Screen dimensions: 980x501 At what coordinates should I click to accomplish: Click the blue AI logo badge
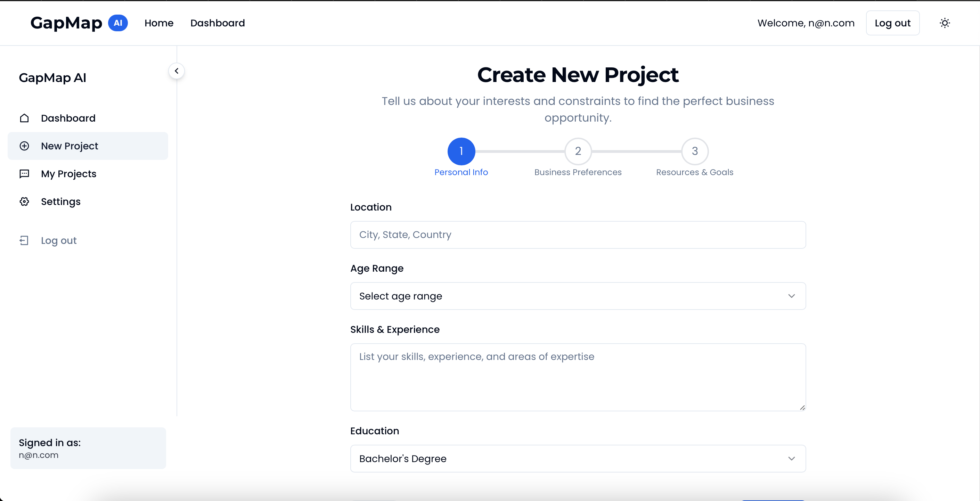[118, 23]
